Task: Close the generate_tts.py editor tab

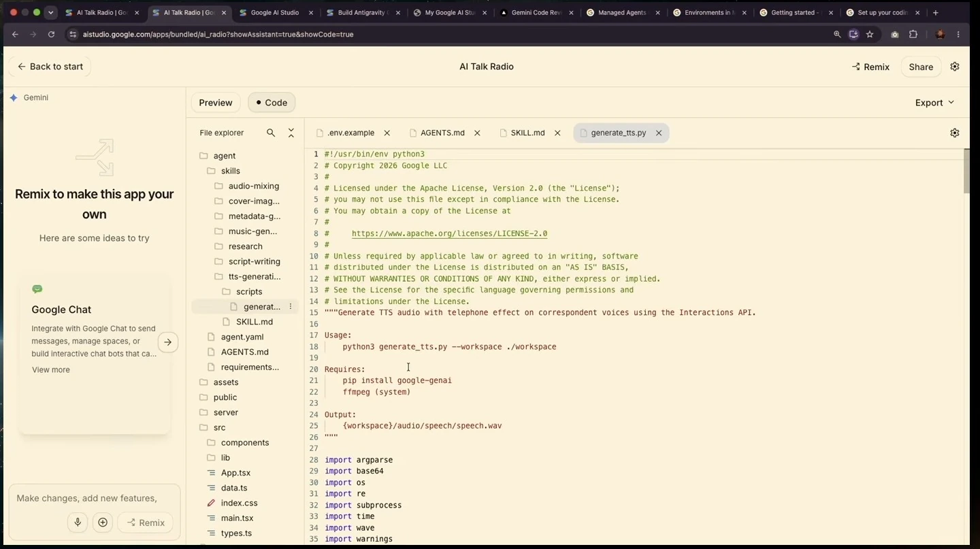Action: pyautogui.click(x=659, y=133)
